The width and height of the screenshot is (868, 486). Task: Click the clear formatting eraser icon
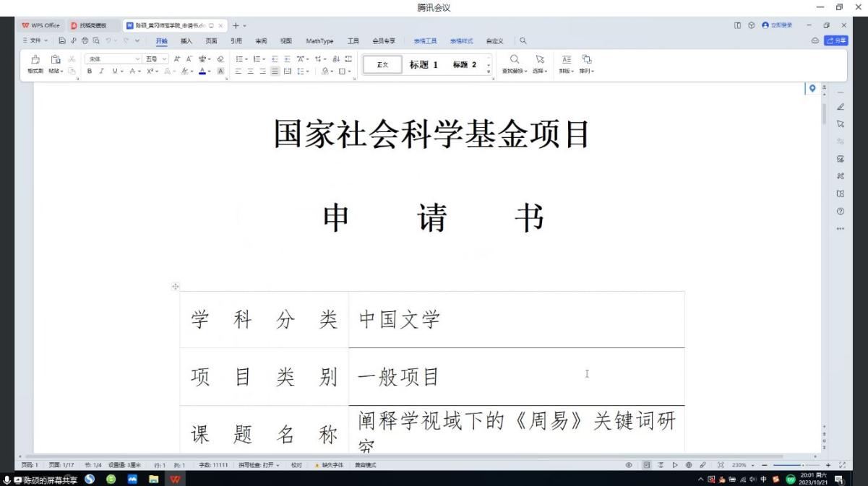pyautogui.click(x=220, y=58)
